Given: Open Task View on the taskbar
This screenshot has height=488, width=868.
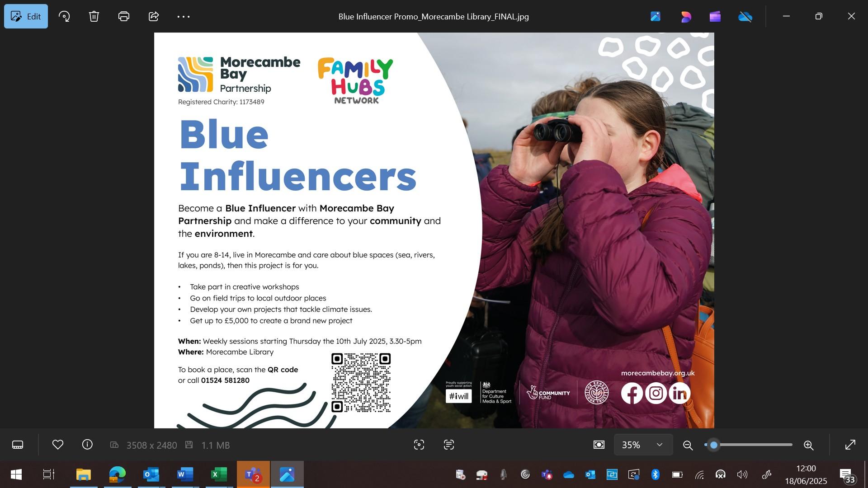Looking at the screenshot, I should click(48, 474).
